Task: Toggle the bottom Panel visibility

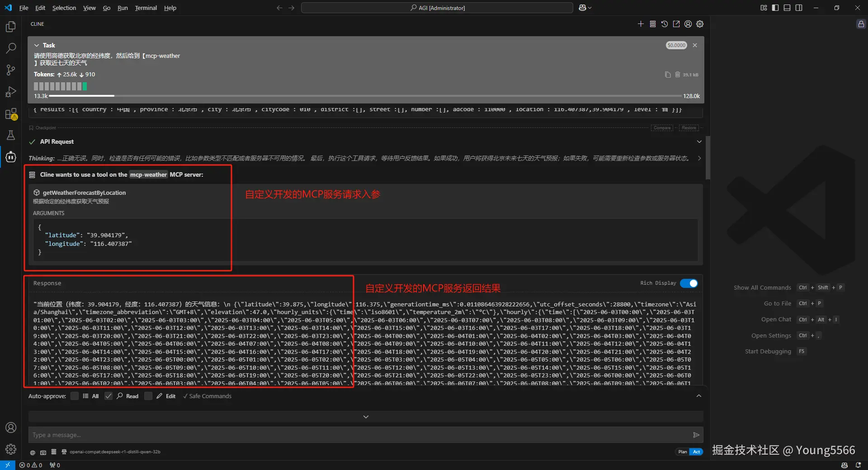Action: click(x=787, y=8)
